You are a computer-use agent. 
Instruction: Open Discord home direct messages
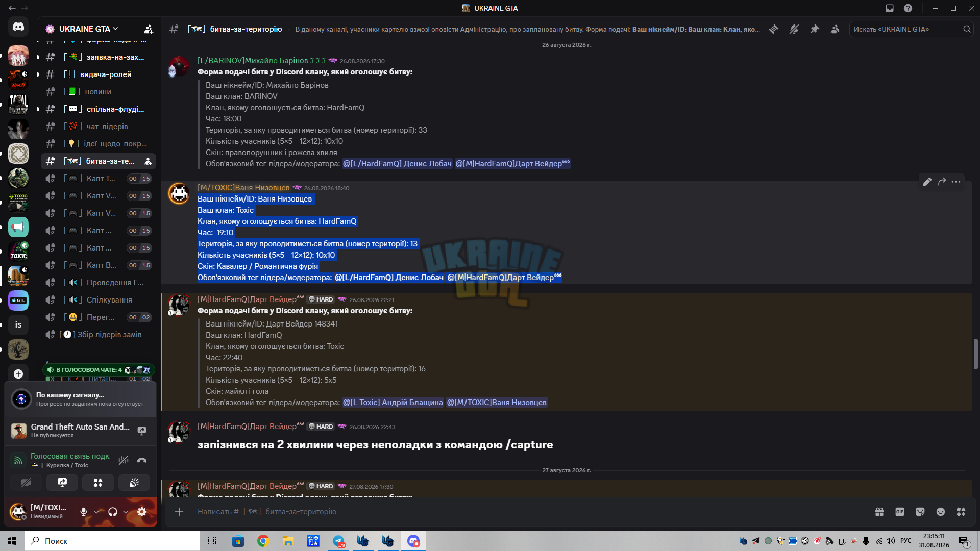(18, 27)
